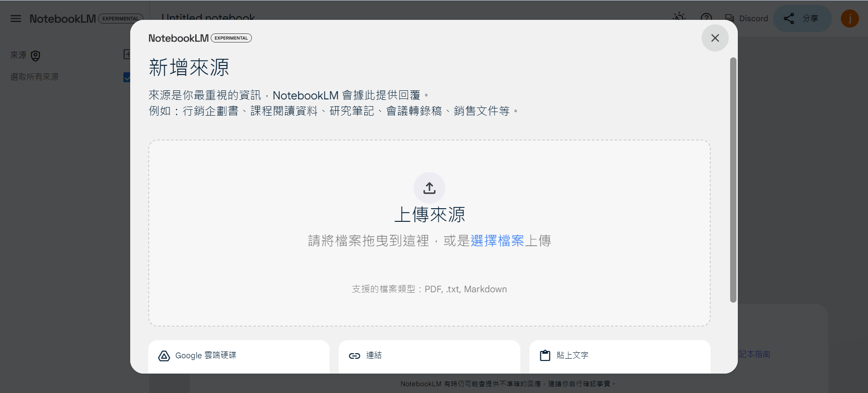This screenshot has height=393, width=868.
Task: Click the Google Drive triangle icon
Action: 164,356
